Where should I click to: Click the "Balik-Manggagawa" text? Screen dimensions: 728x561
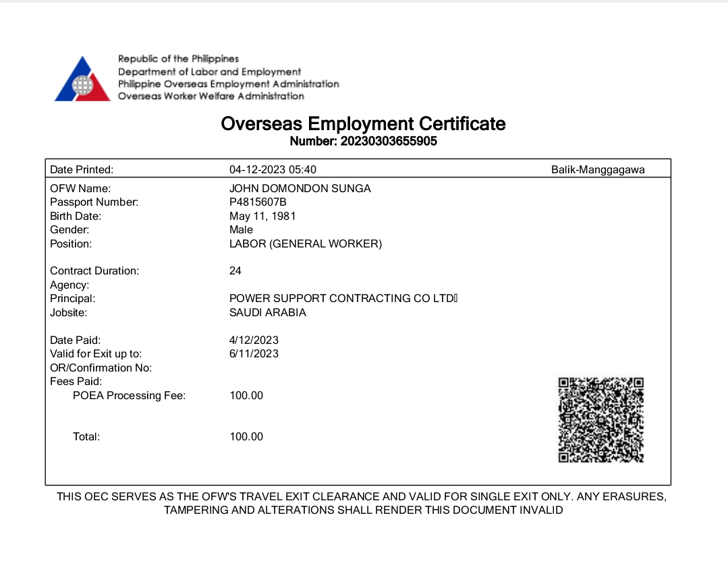[x=598, y=170]
